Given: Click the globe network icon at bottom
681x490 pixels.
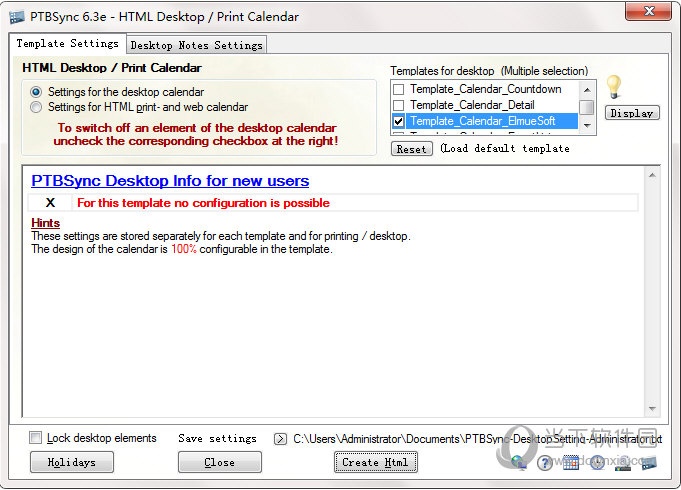Looking at the screenshot, I should [x=519, y=463].
